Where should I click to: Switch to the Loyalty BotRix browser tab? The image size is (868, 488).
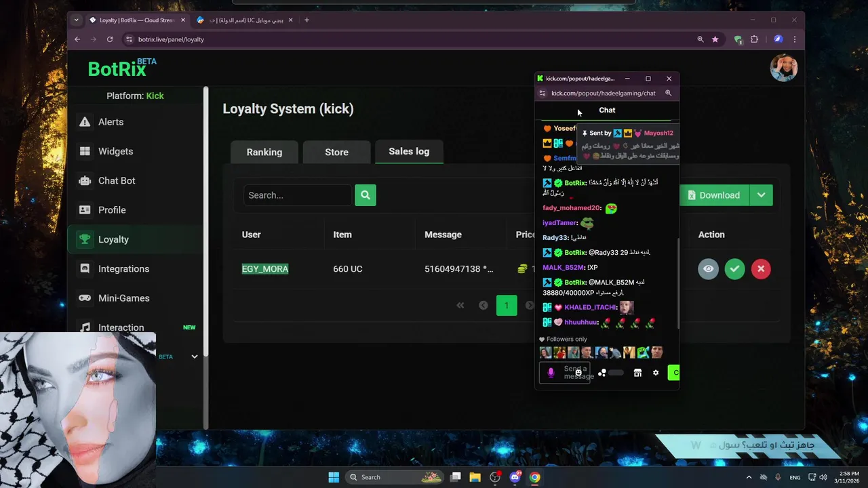(137, 20)
